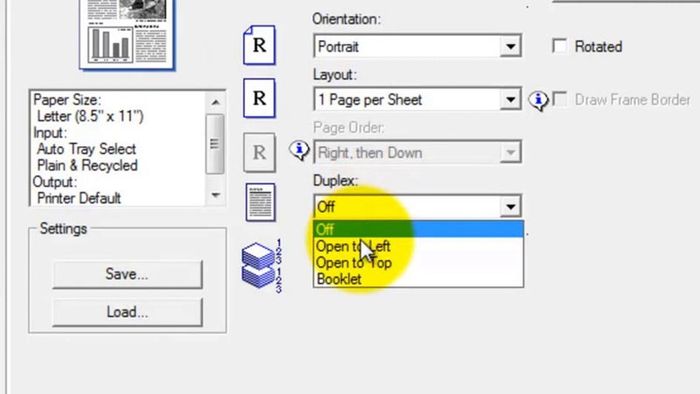The height and width of the screenshot is (394, 700).
Task: Click the Load... settings button
Action: 127,312
